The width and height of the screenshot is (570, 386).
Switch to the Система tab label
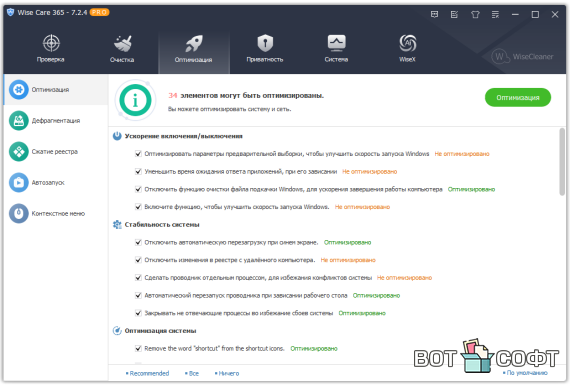(x=336, y=60)
